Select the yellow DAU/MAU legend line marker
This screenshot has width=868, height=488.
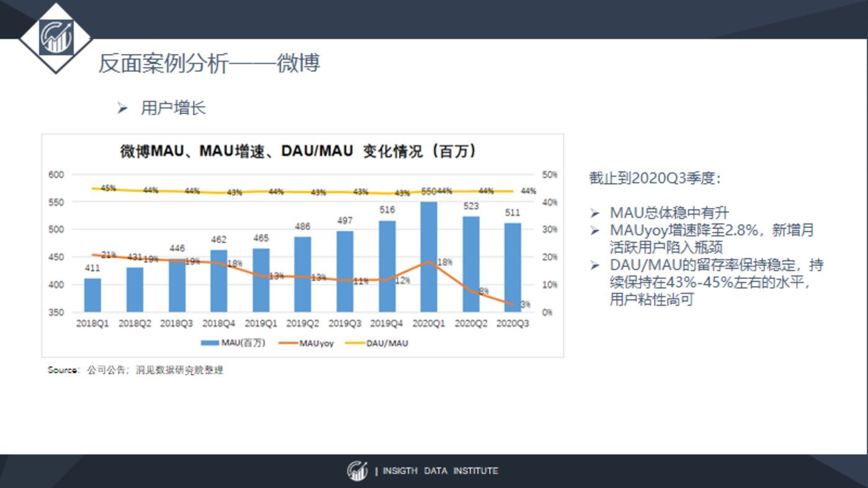(354, 342)
